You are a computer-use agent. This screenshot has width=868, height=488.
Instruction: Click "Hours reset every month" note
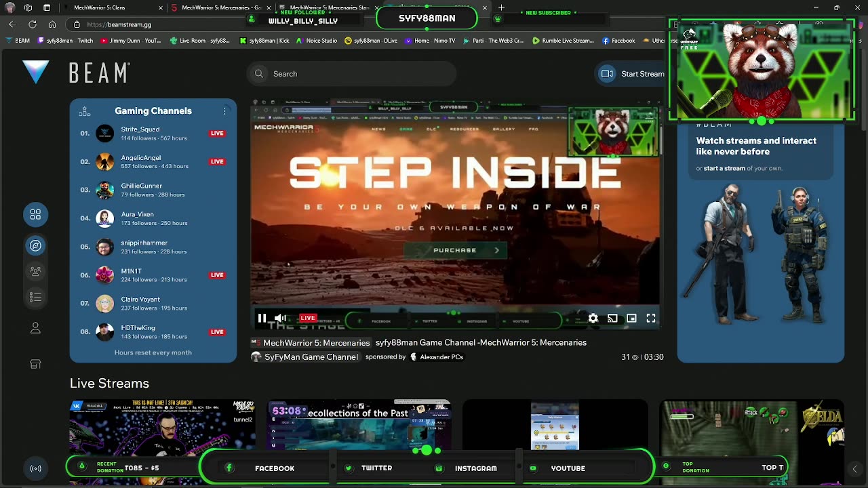click(153, 352)
